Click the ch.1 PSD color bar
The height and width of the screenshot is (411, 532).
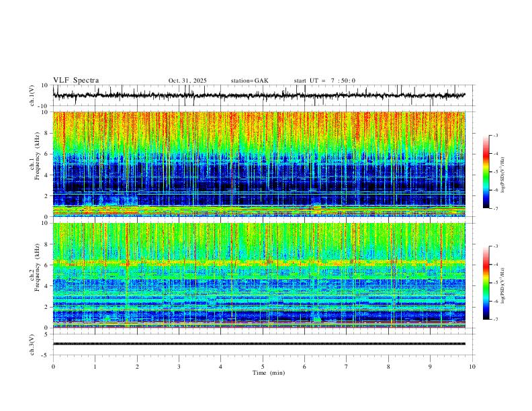pos(486,172)
